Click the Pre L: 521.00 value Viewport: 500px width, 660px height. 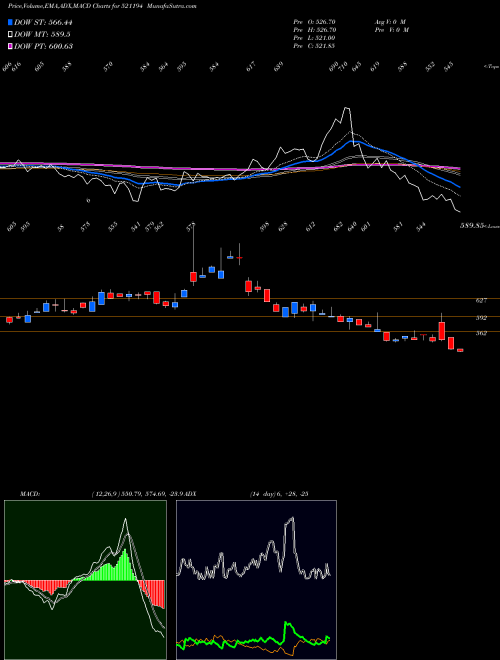[314, 38]
